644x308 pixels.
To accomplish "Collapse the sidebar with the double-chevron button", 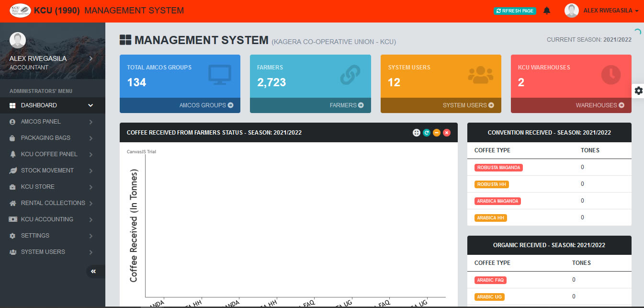I will (x=94, y=272).
